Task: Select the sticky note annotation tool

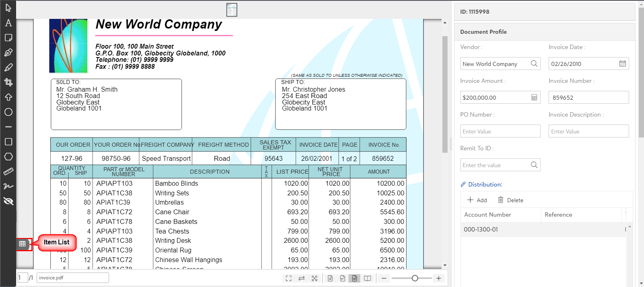Action: (x=8, y=38)
